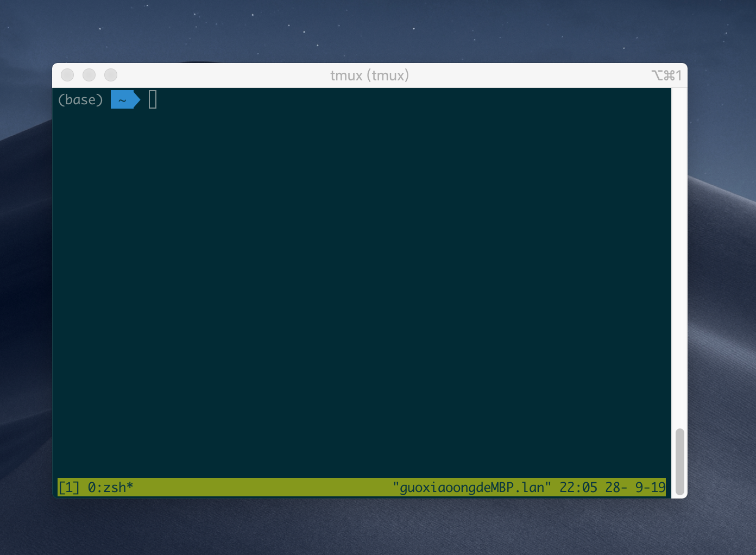
Task: Click the blue home directory prompt segment
Action: pos(125,100)
